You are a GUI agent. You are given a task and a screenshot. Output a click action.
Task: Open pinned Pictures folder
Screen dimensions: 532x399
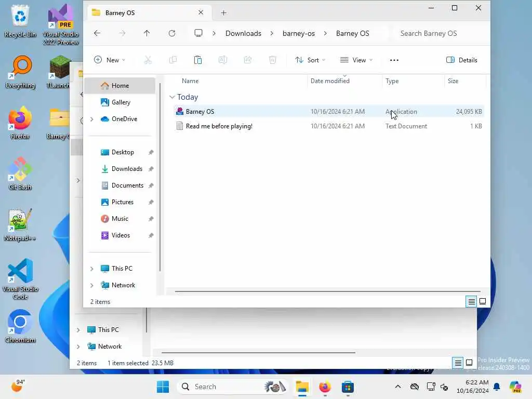pyautogui.click(x=119, y=202)
